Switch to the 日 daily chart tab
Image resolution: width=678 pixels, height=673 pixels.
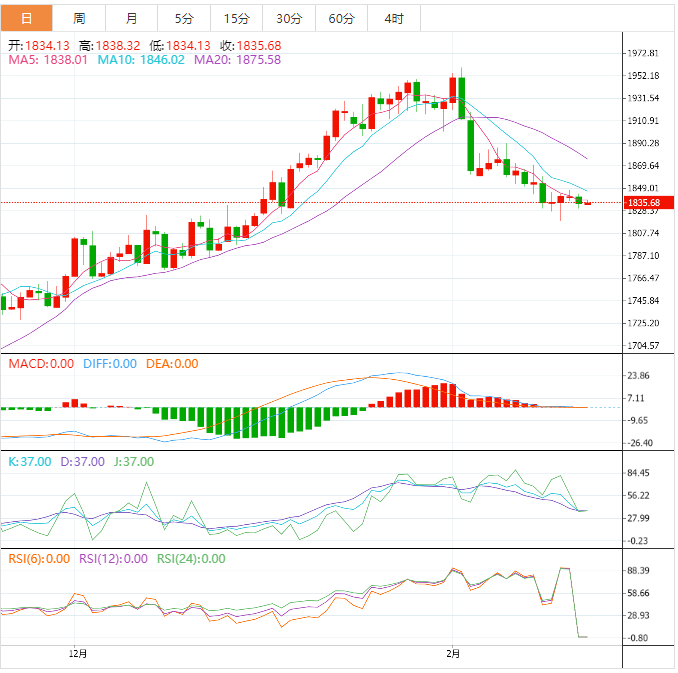[x=26, y=18]
